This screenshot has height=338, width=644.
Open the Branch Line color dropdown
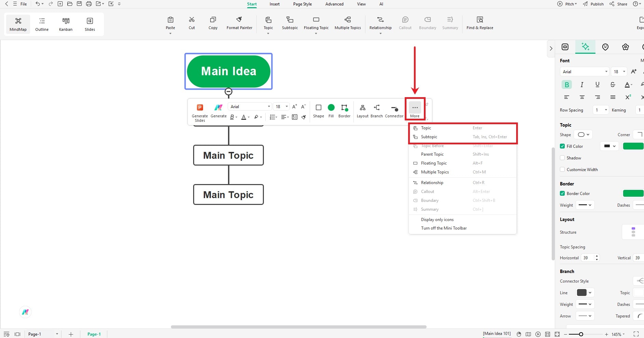pyautogui.click(x=584, y=292)
